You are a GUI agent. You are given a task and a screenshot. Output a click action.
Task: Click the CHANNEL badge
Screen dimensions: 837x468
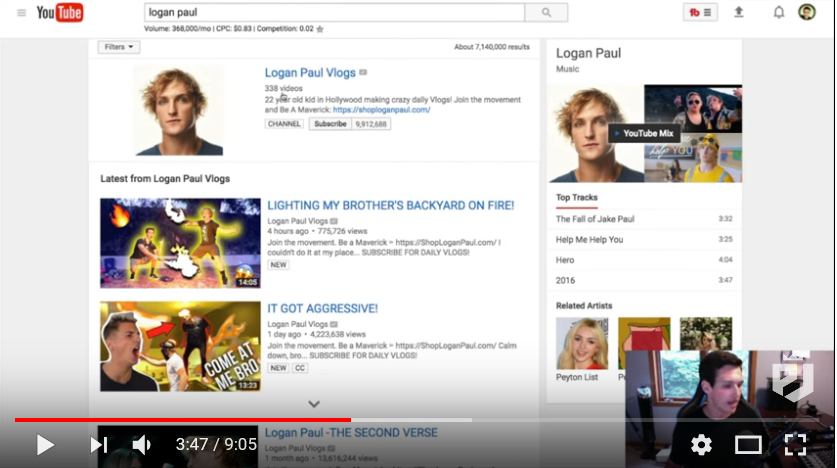click(x=284, y=124)
